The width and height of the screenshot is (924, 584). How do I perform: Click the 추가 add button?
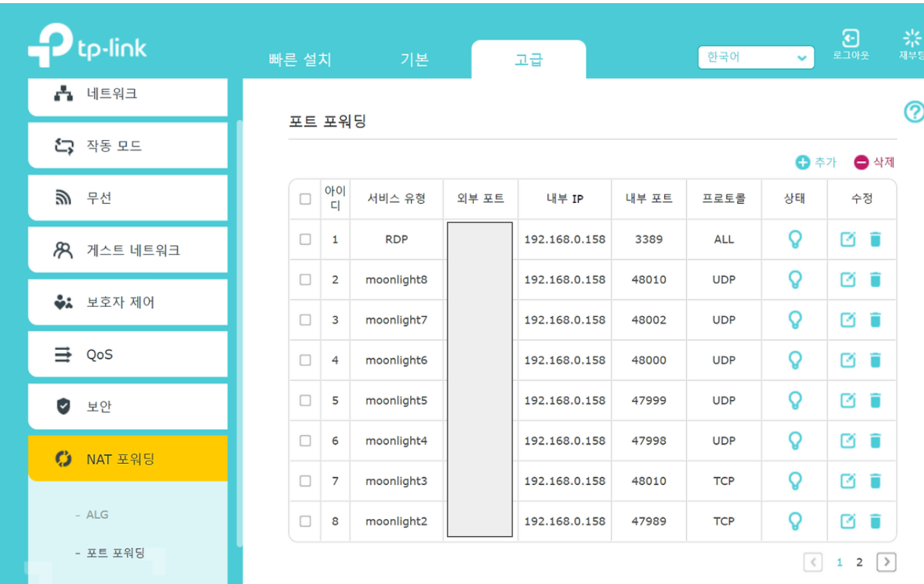pos(816,162)
